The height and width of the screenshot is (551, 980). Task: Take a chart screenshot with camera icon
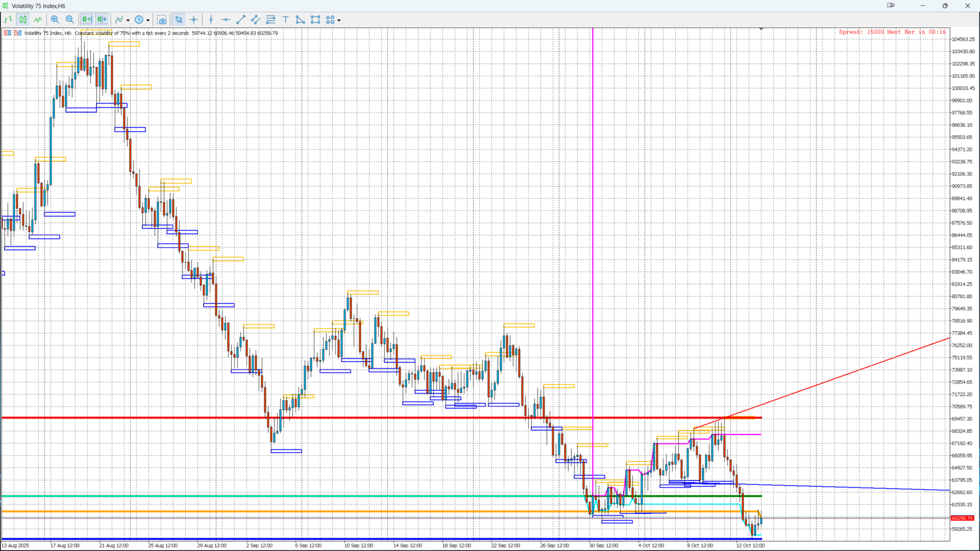162,19
